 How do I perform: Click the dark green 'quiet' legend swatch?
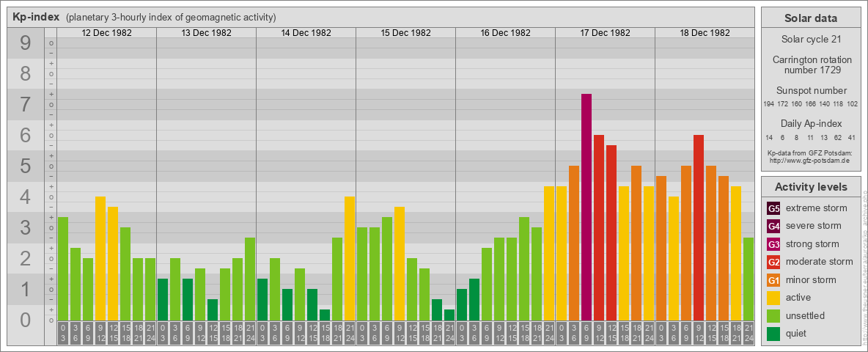tap(773, 333)
